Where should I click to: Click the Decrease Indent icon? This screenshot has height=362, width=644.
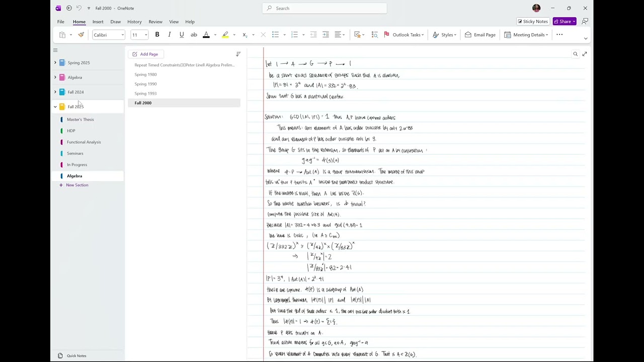pyautogui.click(x=313, y=35)
